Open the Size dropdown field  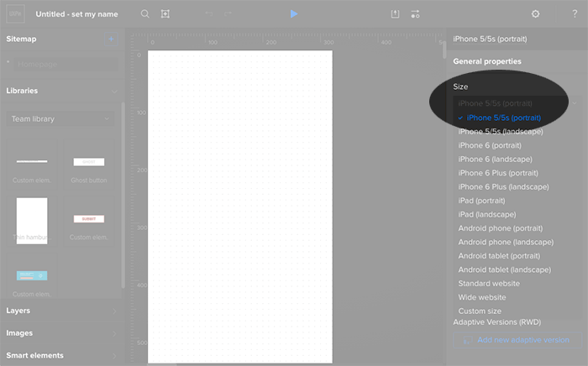(517, 103)
